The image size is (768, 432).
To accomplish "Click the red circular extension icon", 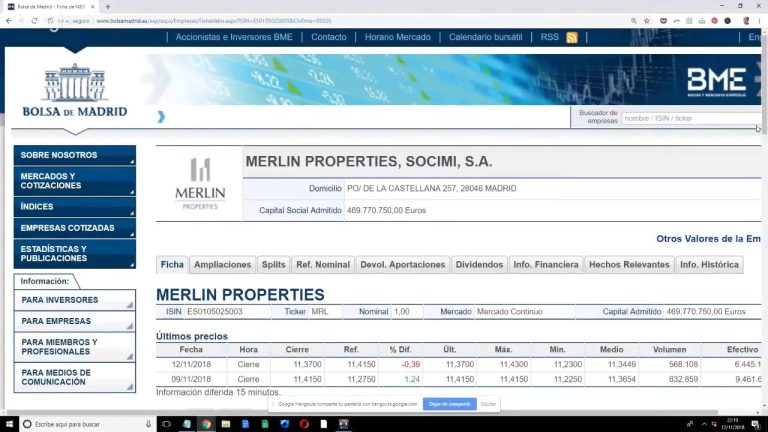I will click(x=715, y=21).
